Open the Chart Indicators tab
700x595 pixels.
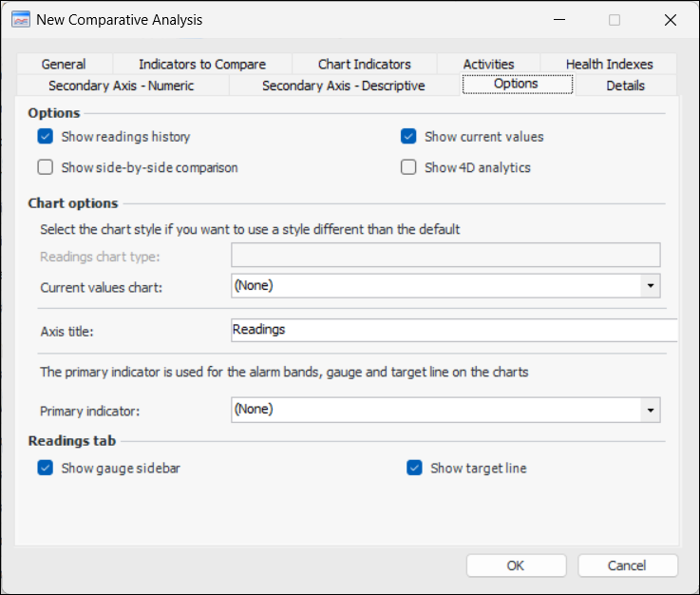365,65
